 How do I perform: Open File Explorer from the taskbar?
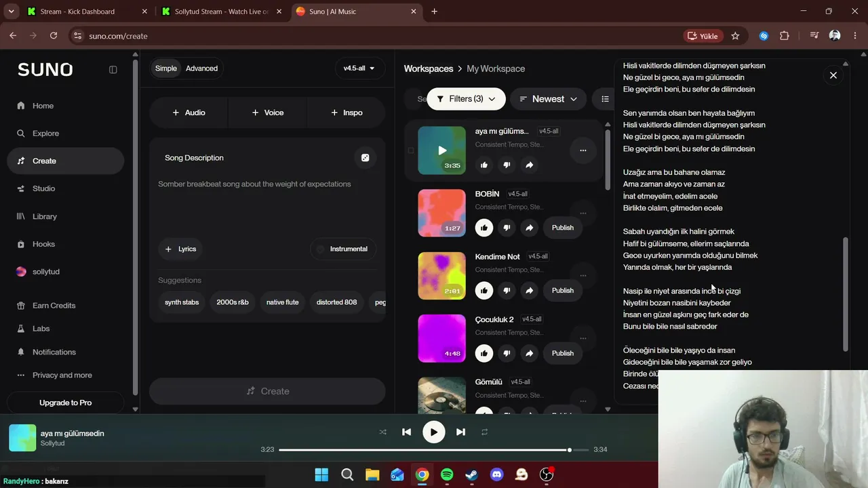pyautogui.click(x=372, y=474)
